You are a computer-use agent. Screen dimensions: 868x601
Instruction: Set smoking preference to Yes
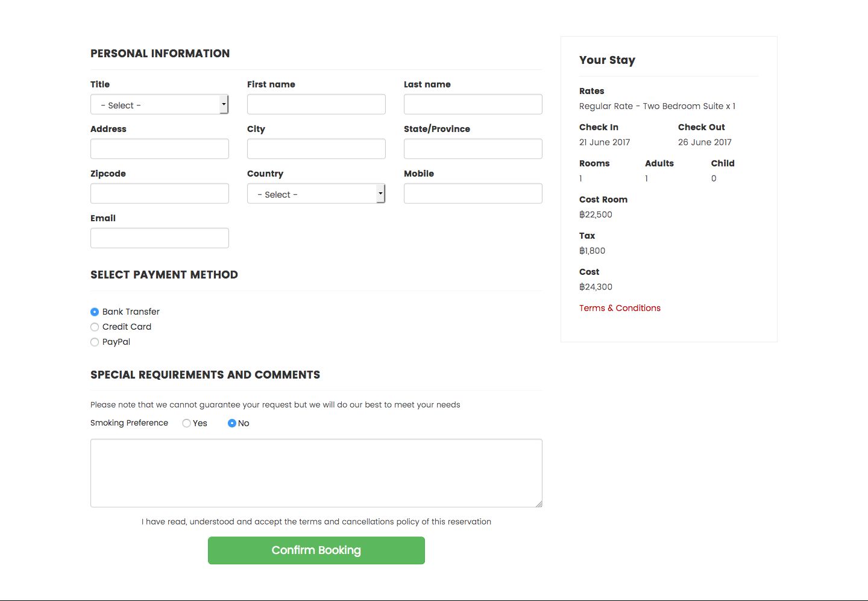[x=187, y=423]
